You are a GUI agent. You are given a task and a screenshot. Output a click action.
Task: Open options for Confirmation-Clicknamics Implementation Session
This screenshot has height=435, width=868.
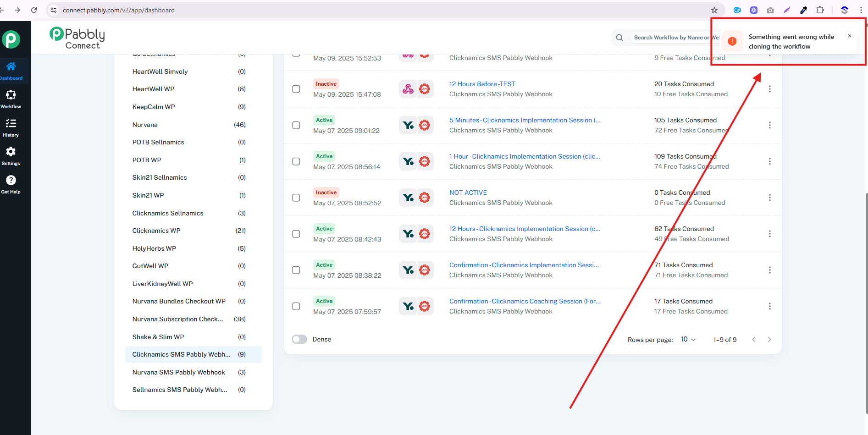click(x=770, y=270)
